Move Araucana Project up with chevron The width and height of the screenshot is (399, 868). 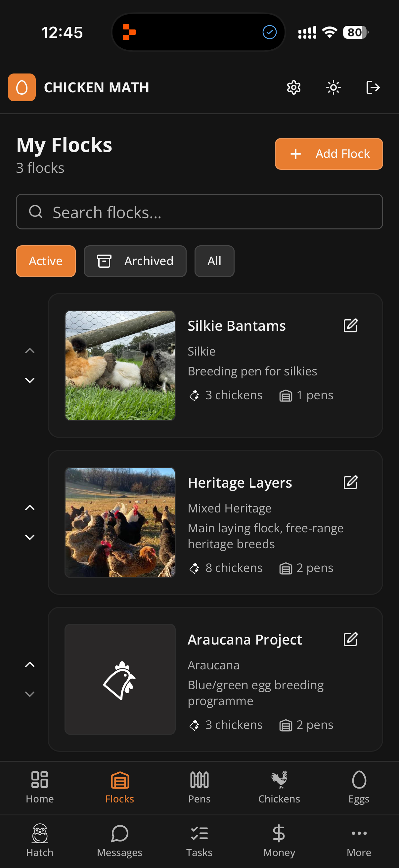tap(30, 664)
